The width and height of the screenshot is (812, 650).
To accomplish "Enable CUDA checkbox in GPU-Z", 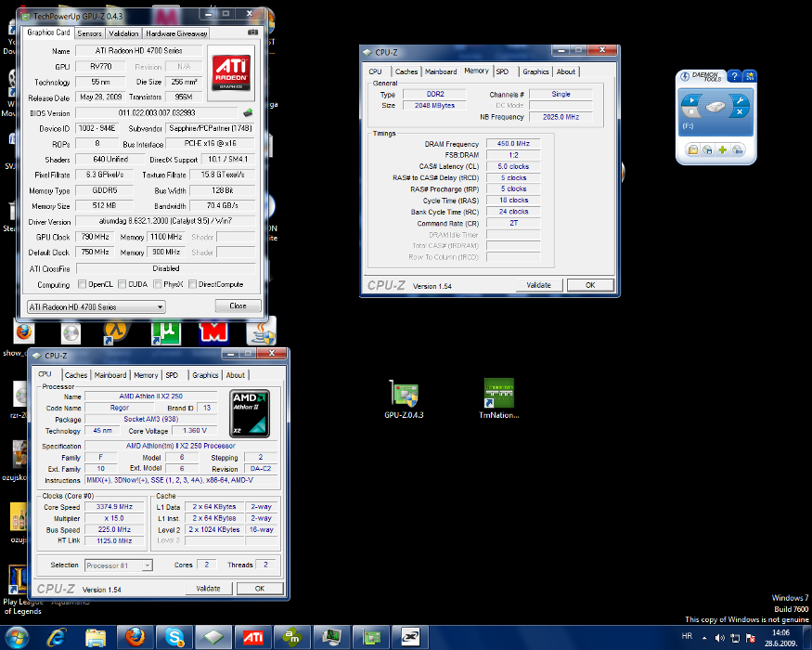I will pyautogui.click(x=122, y=284).
